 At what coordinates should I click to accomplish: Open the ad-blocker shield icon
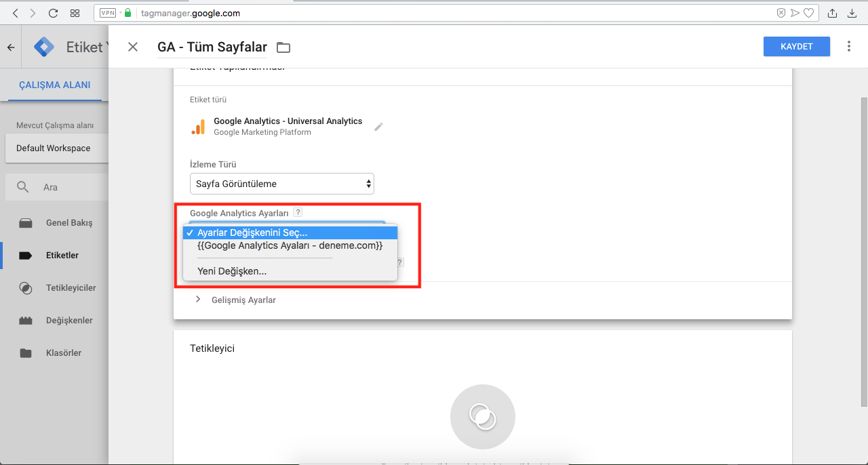coord(781,13)
